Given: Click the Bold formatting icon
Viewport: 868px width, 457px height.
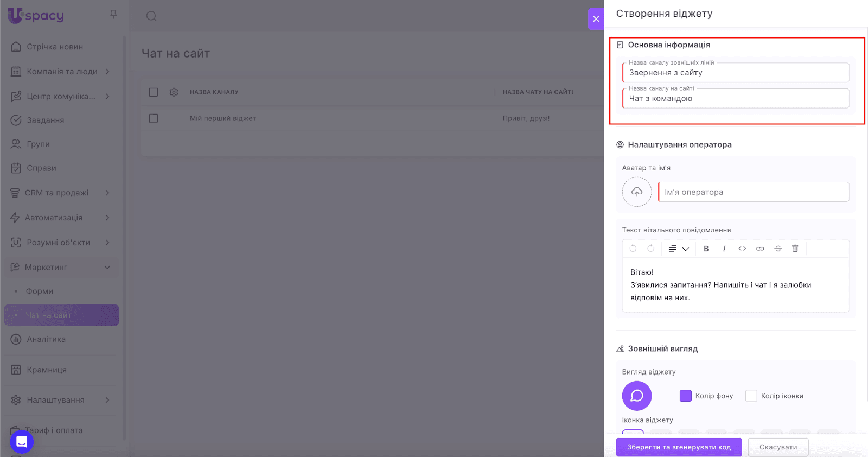Looking at the screenshot, I should (x=706, y=249).
